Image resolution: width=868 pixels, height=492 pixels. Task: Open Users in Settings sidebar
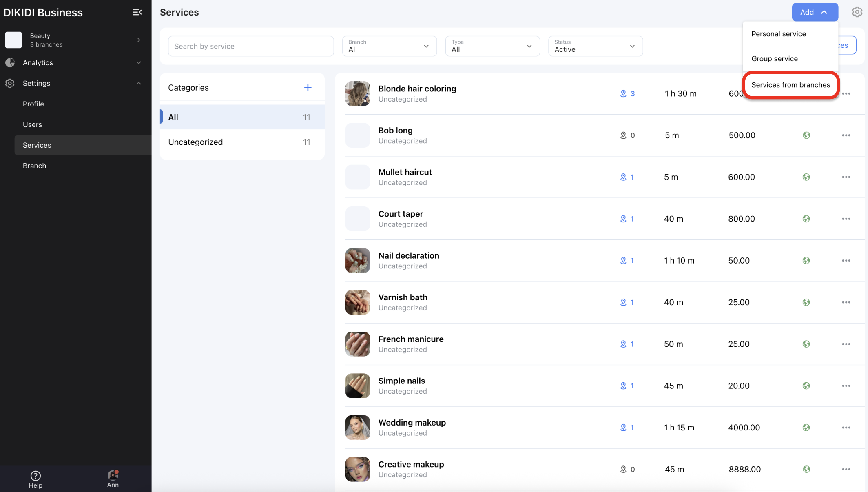pyautogui.click(x=32, y=124)
